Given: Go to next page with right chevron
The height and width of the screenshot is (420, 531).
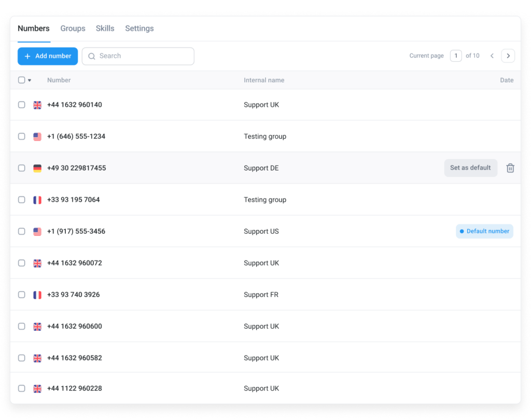Looking at the screenshot, I should coord(508,56).
